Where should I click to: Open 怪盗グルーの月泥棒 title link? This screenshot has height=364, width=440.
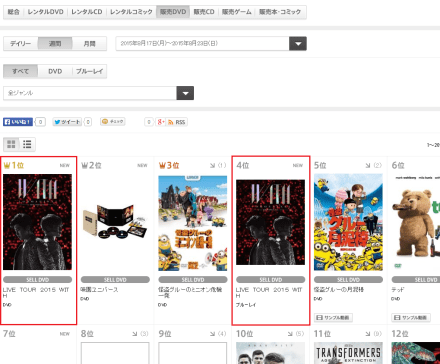(x=338, y=290)
